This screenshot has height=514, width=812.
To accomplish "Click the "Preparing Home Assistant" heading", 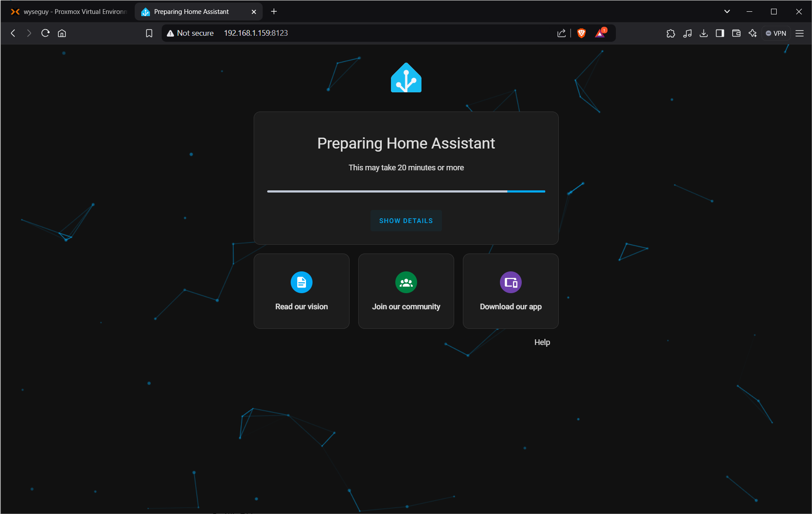I will coord(406,143).
